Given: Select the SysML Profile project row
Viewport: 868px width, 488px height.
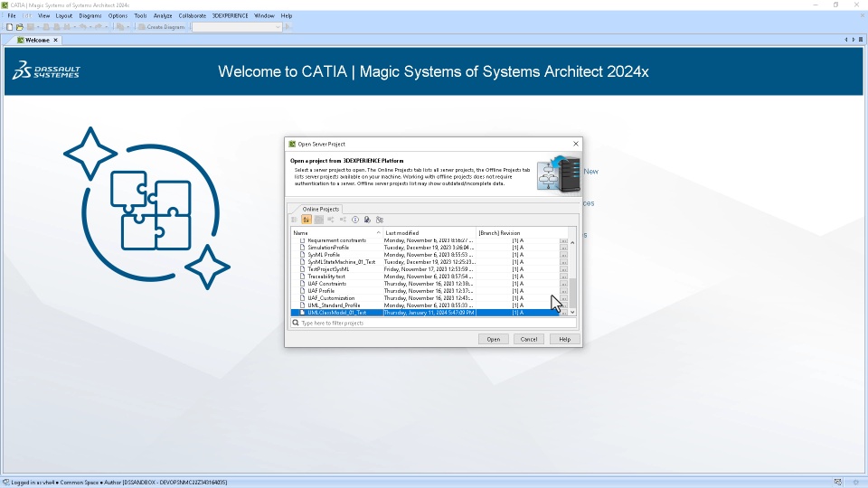Looking at the screenshot, I should pyautogui.click(x=425, y=255).
